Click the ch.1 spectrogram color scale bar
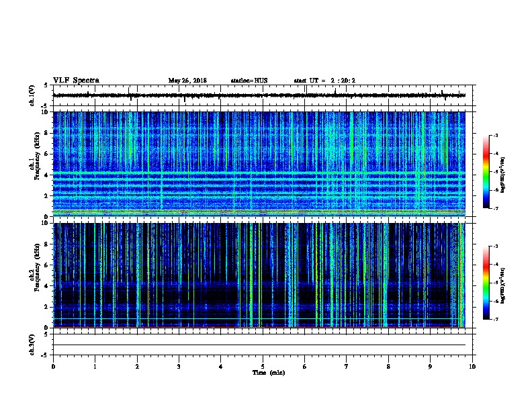532x411 pixels. [486, 172]
